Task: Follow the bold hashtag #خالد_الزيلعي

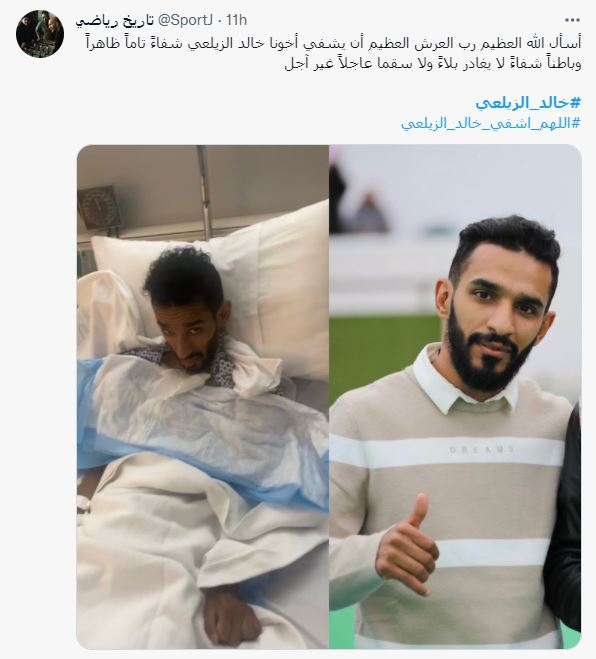Action: 528,103
